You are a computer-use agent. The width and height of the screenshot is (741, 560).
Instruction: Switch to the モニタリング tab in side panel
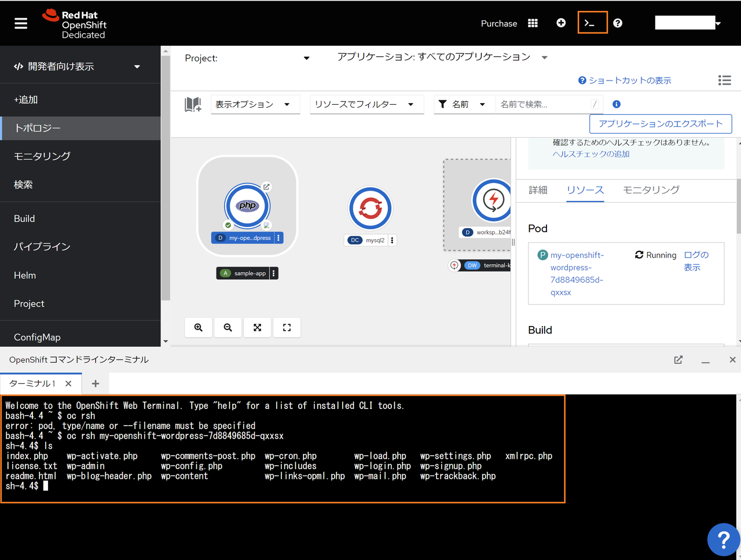pos(651,190)
